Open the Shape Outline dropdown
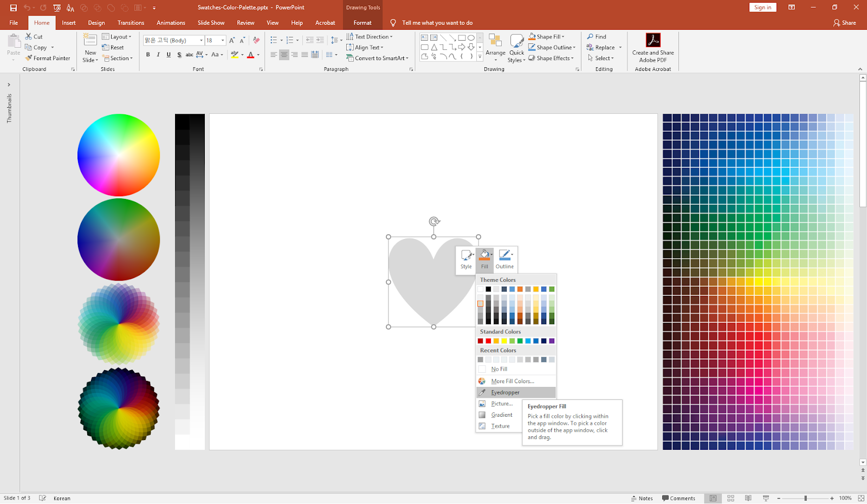This screenshot has width=867, height=504. (x=552, y=47)
